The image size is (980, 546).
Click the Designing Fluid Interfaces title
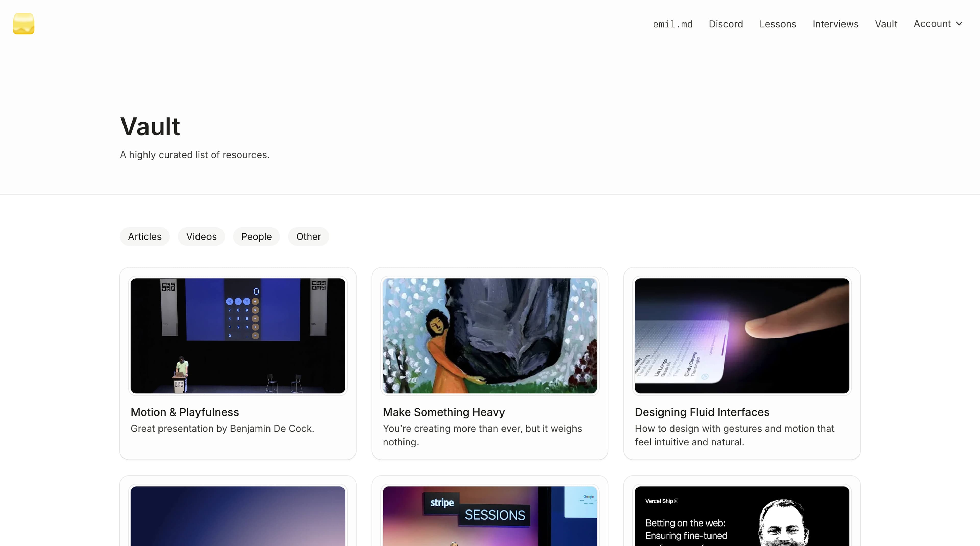pyautogui.click(x=702, y=412)
